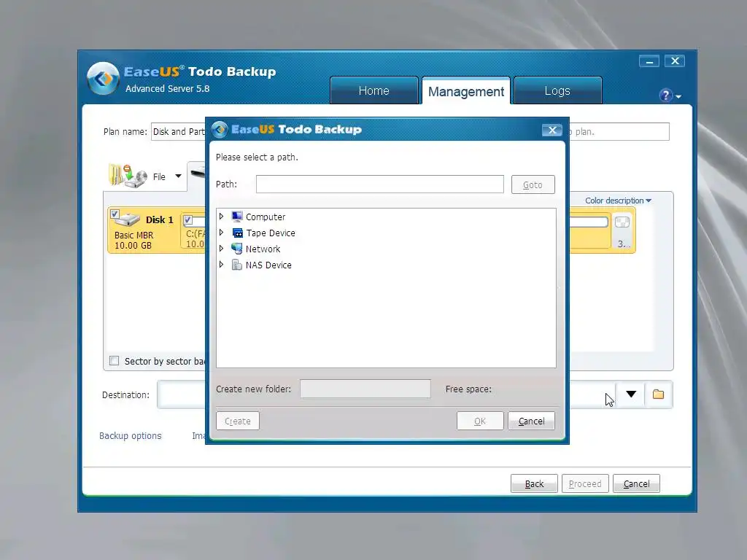747x560 pixels.
Task: Click the Tape Device icon in tree
Action: [x=237, y=233]
